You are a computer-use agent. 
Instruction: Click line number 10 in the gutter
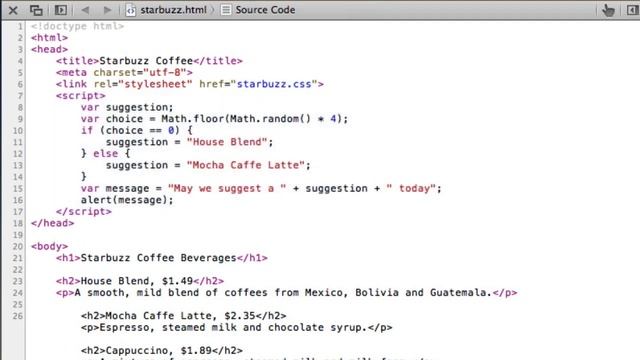[18, 131]
